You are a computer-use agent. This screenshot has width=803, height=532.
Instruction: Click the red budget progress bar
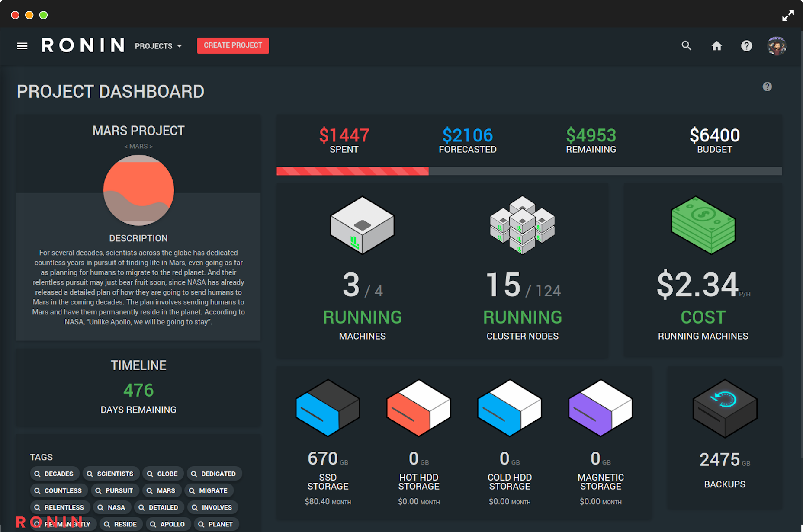(x=353, y=171)
